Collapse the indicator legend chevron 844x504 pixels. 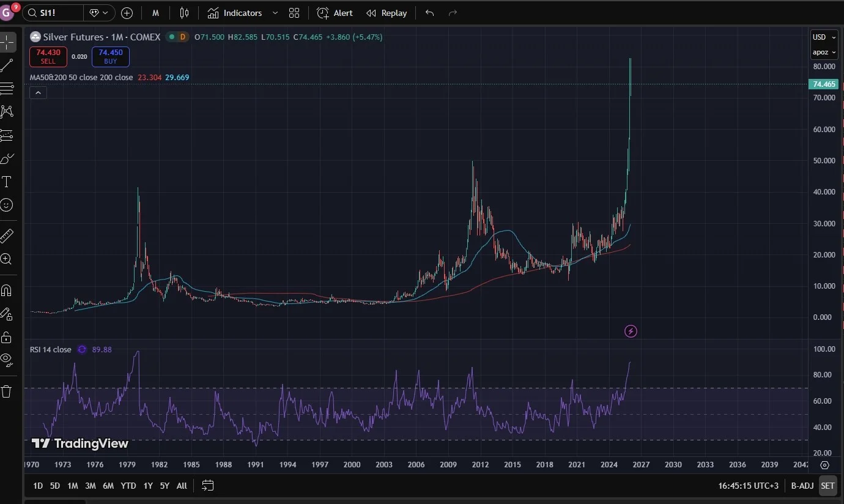point(38,93)
